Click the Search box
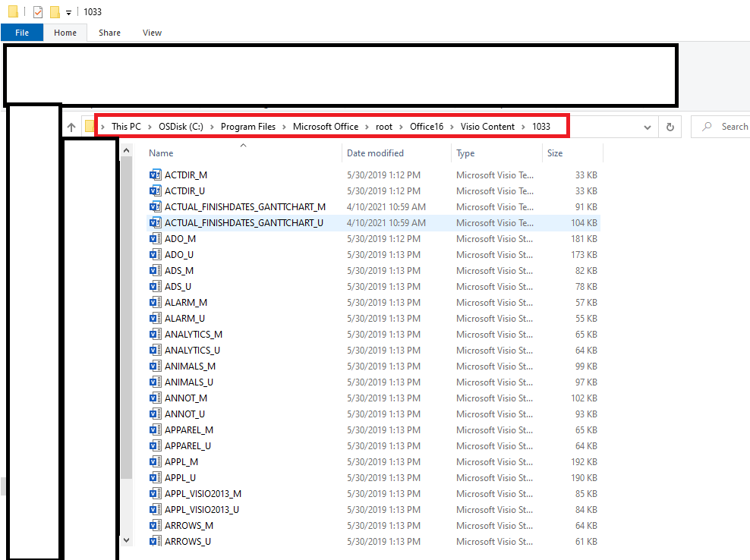 pyautogui.click(x=721, y=127)
